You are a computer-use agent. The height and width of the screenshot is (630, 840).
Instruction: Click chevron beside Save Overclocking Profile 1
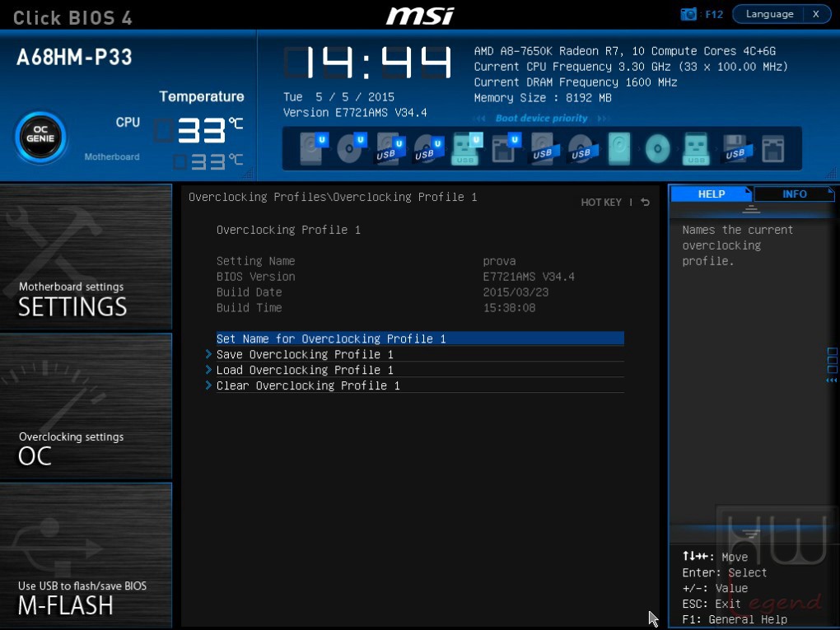[x=208, y=354]
